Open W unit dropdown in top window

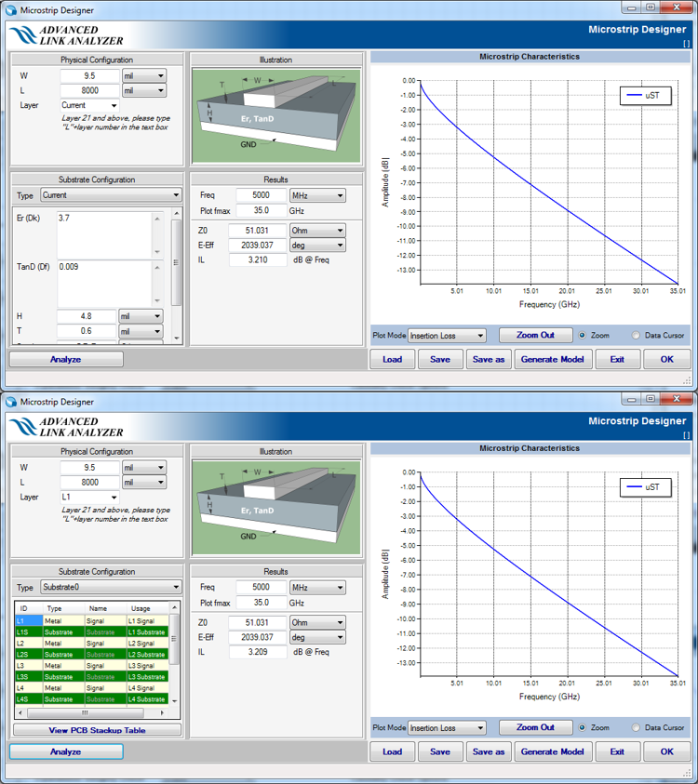[144, 75]
